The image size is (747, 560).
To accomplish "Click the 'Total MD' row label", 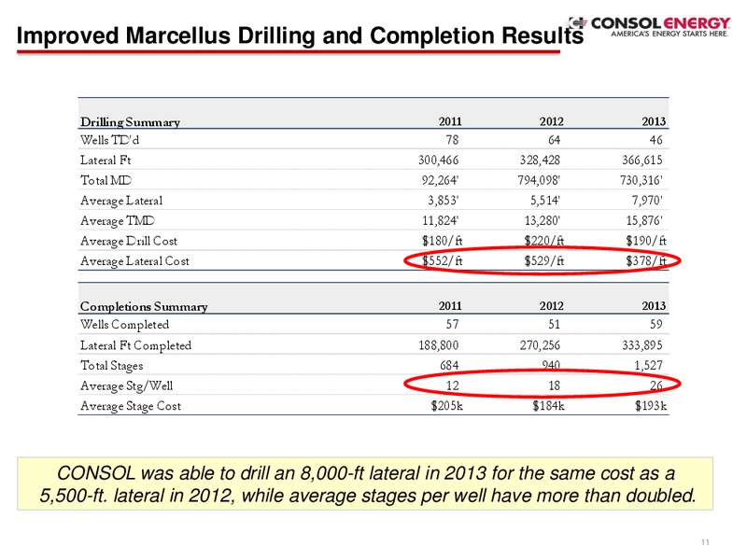I will pyautogui.click(x=106, y=180).
